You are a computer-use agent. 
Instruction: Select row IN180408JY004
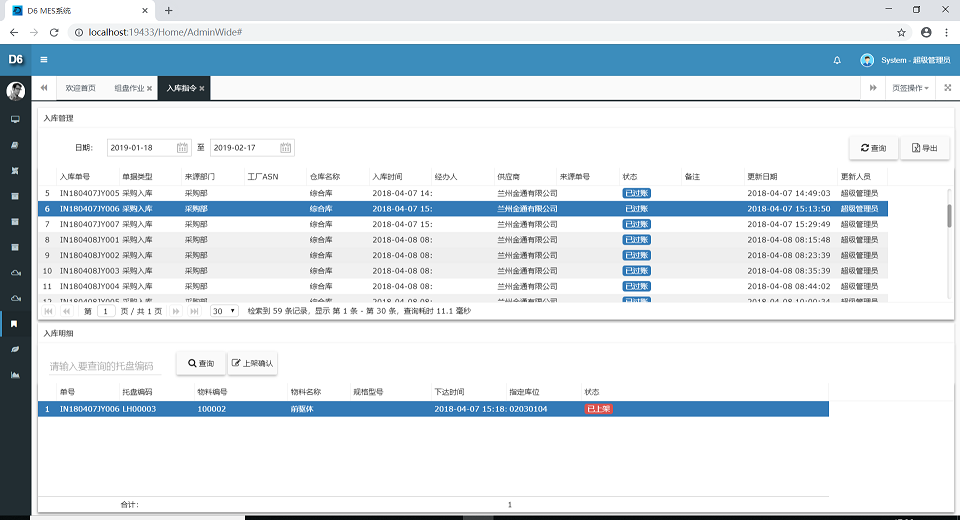point(463,286)
